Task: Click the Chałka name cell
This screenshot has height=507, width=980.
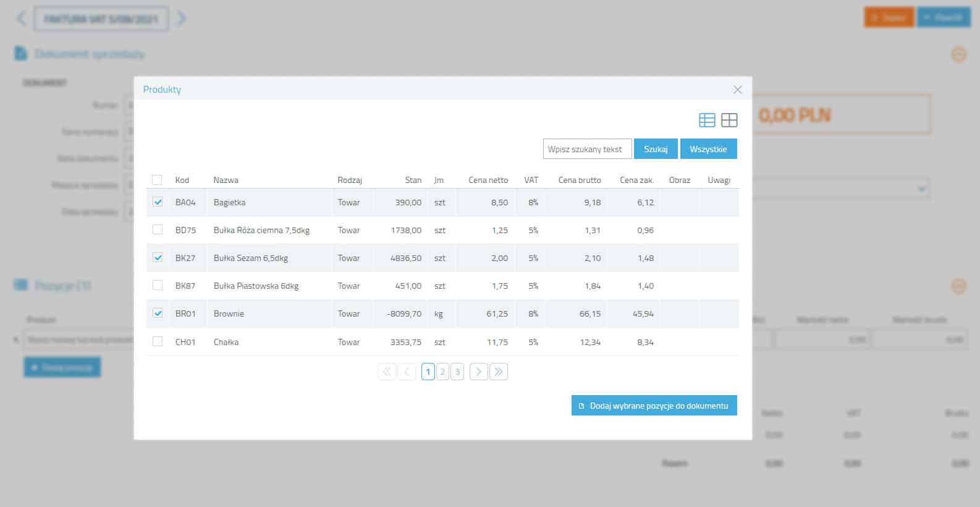Action: click(226, 342)
